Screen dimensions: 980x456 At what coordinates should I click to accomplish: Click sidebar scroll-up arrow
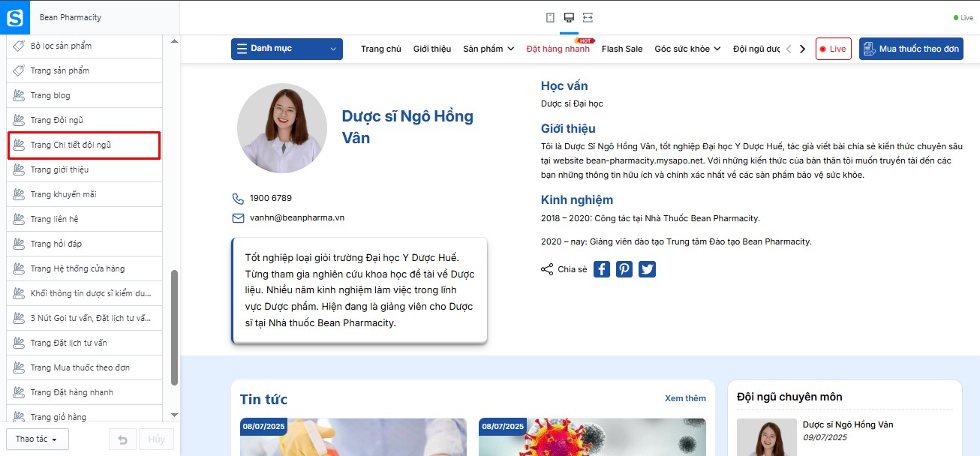coord(175,40)
